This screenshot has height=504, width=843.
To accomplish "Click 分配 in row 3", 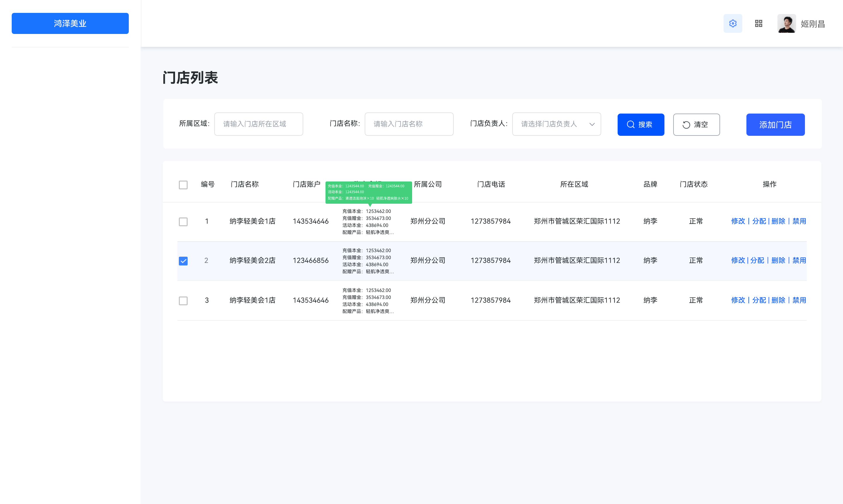I will (759, 300).
